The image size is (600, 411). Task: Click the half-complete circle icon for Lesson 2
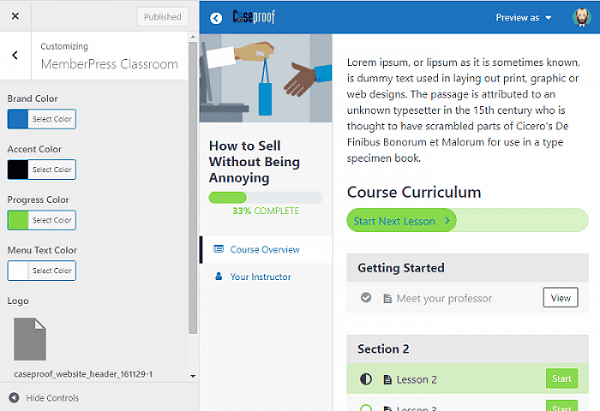point(366,379)
